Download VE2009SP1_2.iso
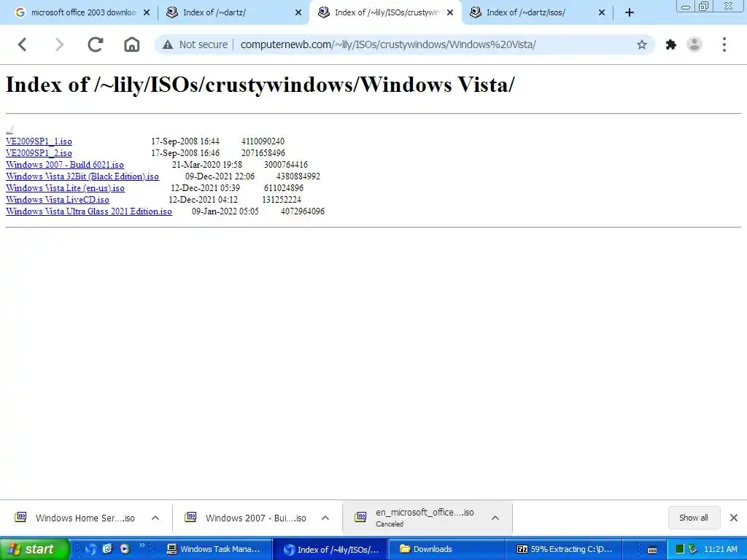This screenshot has width=747, height=560. 39,153
